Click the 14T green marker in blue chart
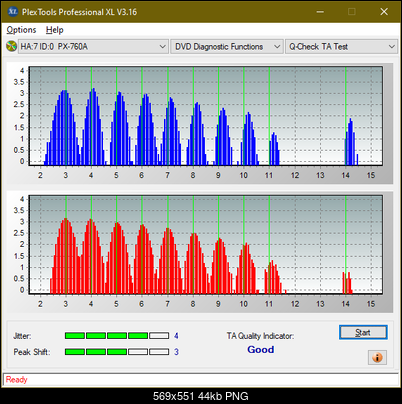This screenshot has width=402, height=404. [346, 116]
